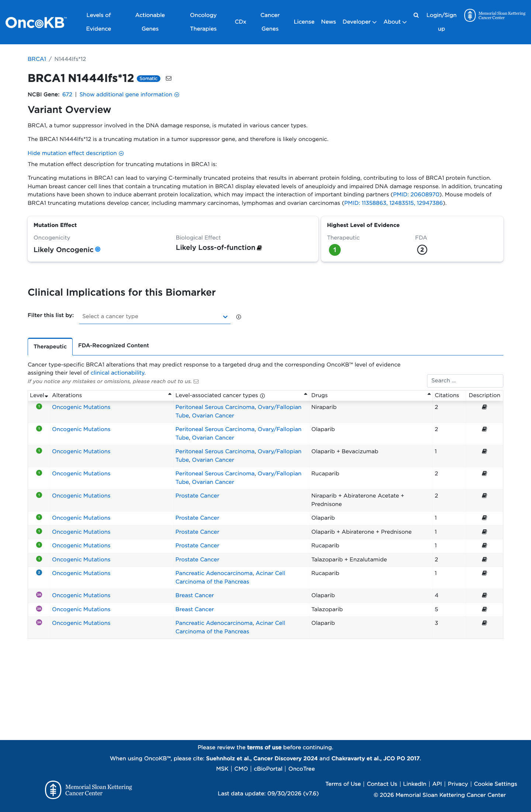Sort table by Level column
Screen dimensions: 531x812
pos(39,395)
